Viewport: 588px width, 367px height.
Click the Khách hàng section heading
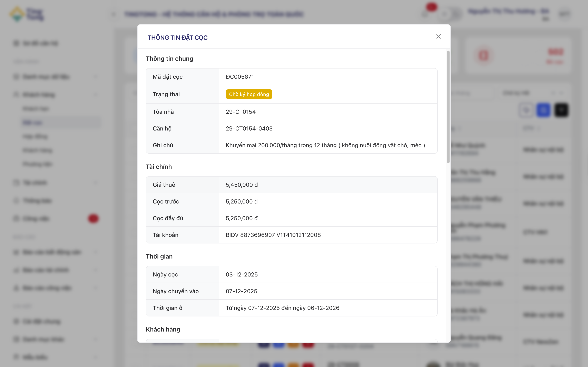[163, 329]
